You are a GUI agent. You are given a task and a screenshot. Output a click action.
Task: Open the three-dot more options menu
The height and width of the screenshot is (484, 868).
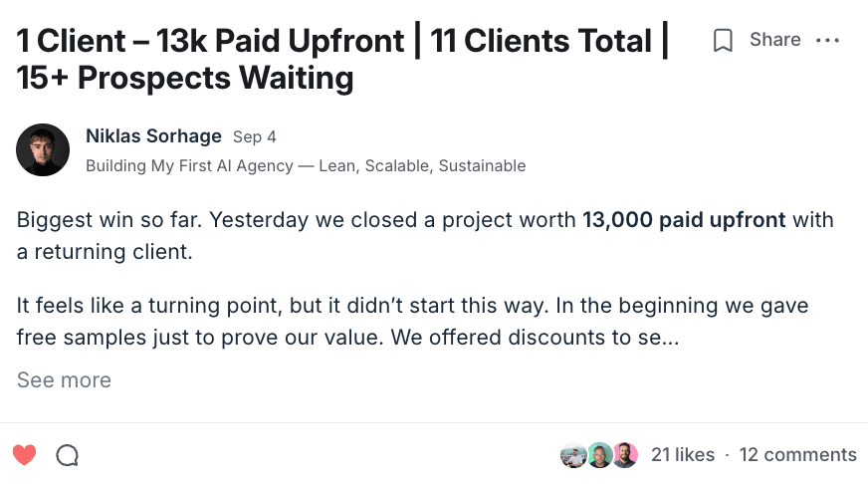[x=827, y=40]
